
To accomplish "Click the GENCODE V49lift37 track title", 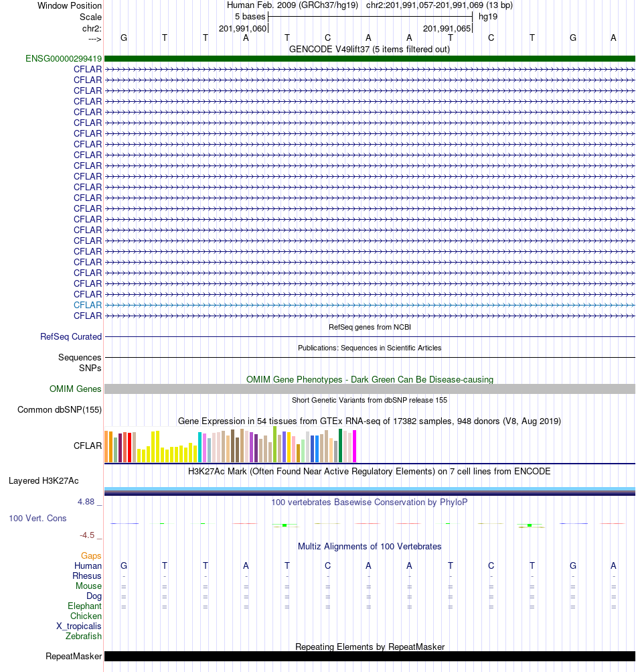I will click(x=369, y=49).
